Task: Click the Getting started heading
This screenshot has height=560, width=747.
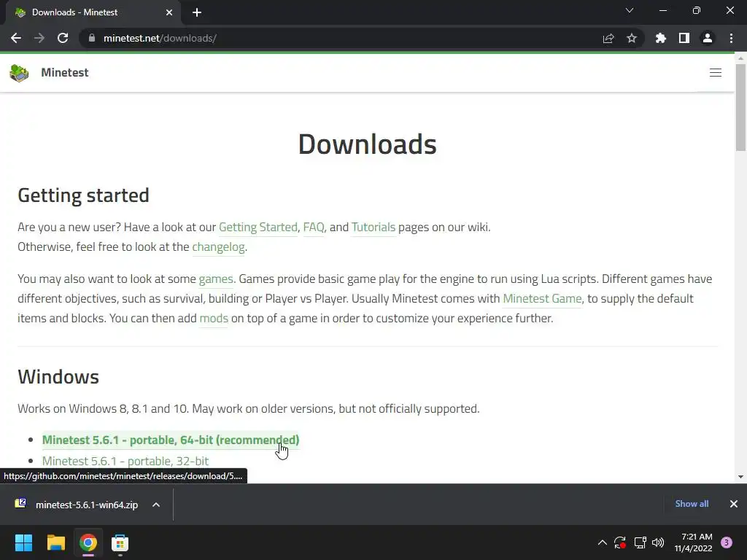Action: click(83, 195)
